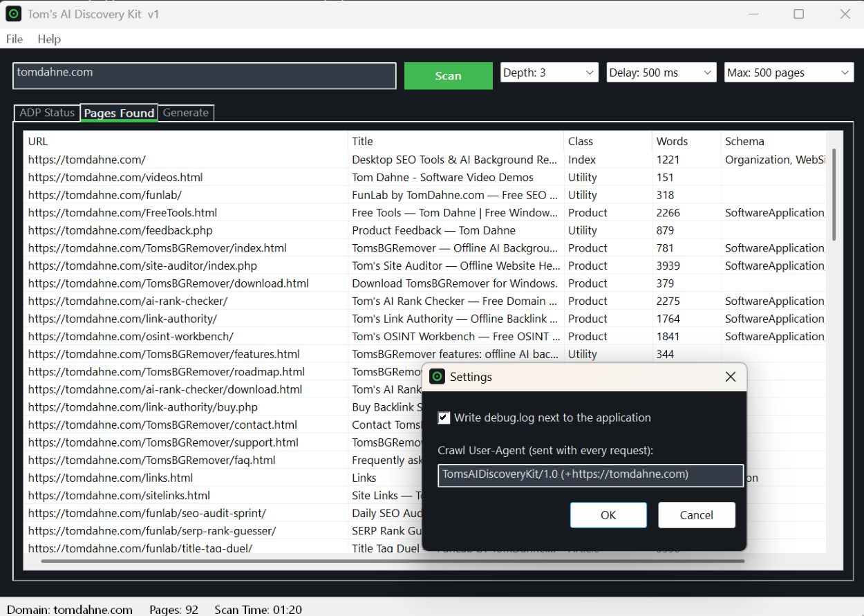Open the Depth: 3 dropdown

550,73
